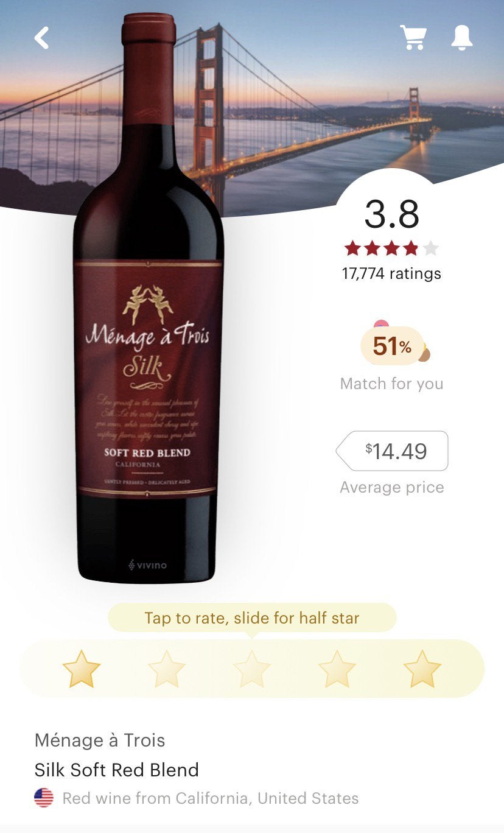View the 17,774 ratings
504x833 pixels.
click(x=391, y=273)
